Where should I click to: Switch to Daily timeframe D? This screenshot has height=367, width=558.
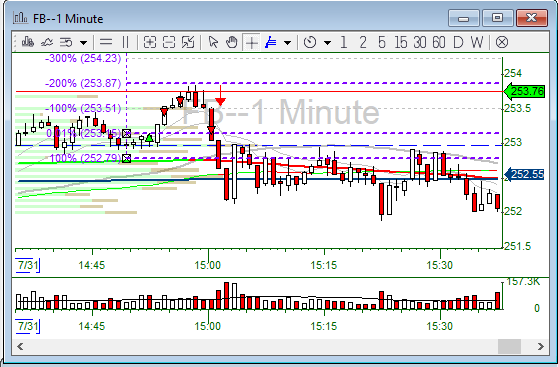click(458, 42)
